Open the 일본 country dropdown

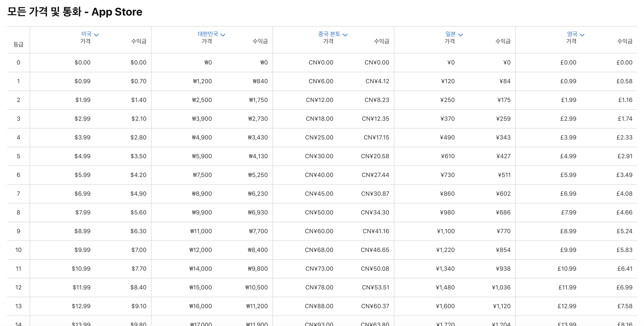[450, 34]
